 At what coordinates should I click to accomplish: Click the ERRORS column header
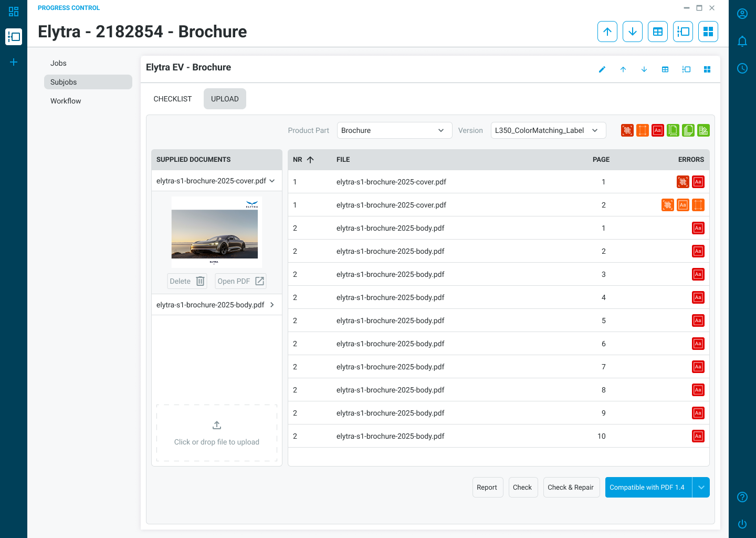point(691,160)
